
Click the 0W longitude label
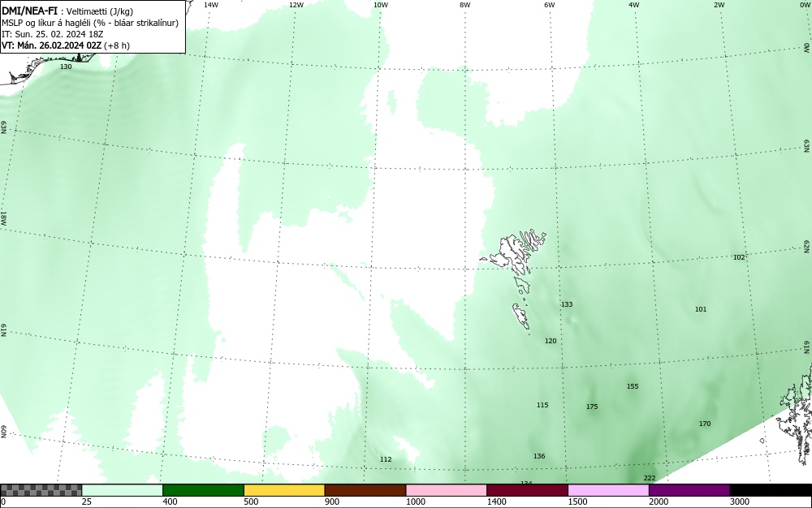click(x=804, y=5)
